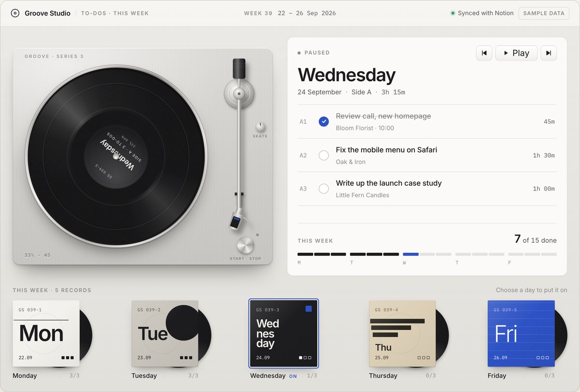Click the ON indicator next to Wednesday
Image resolution: width=580 pixels, height=392 pixels.
click(293, 376)
